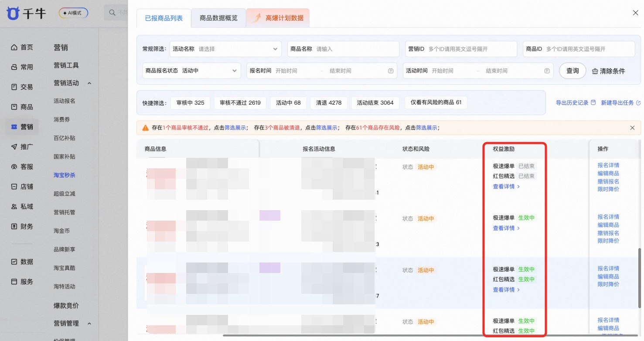The image size is (644, 341).
Task: Click the 查询 button
Action: [572, 71]
